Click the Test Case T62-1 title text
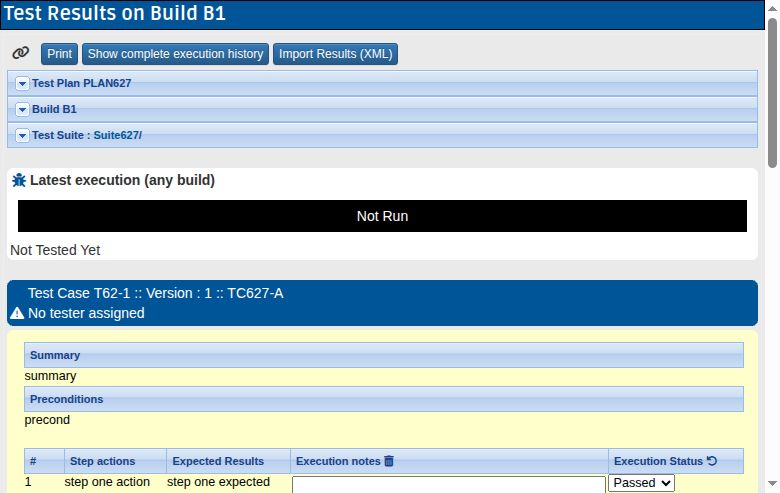The width and height of the screenshot is (780, 493). pos(156,293)
